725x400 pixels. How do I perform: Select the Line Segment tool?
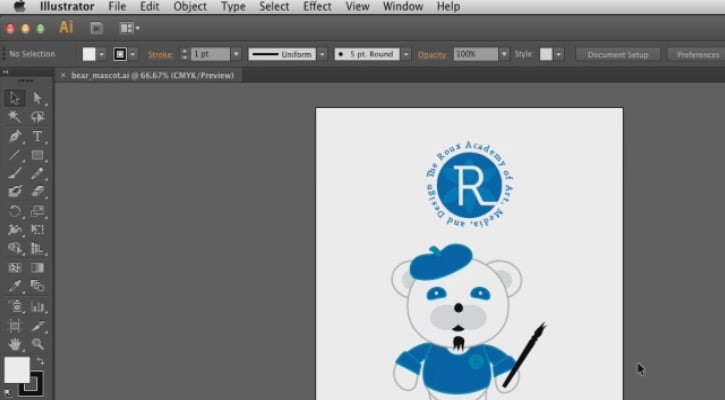[15, 155]
